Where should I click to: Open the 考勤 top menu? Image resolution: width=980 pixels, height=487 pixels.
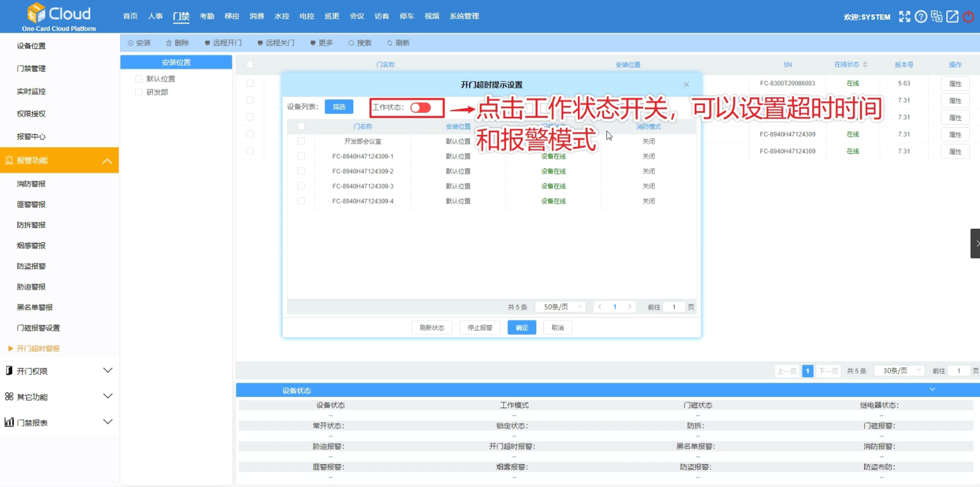tap(207, 16)
